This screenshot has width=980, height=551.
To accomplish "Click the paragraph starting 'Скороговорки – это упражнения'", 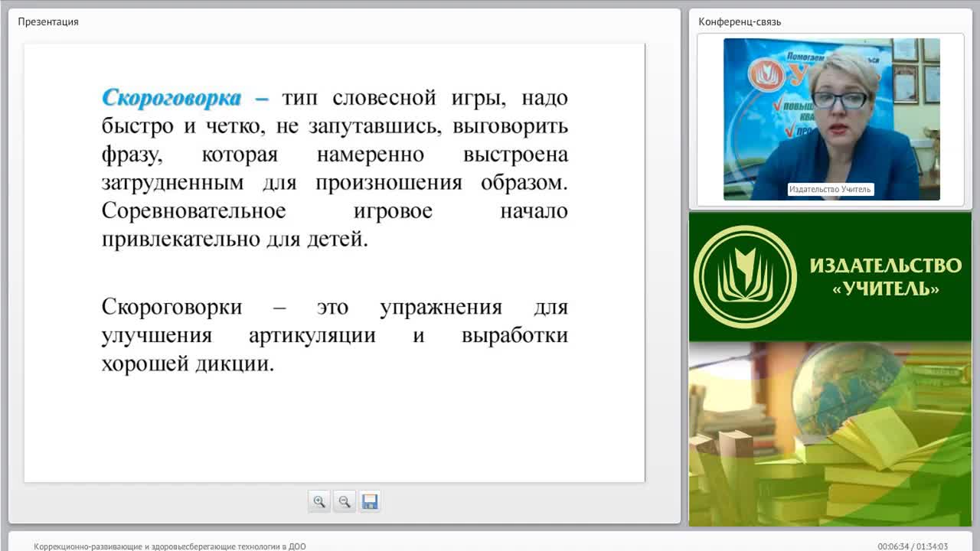I will point(335,335).
